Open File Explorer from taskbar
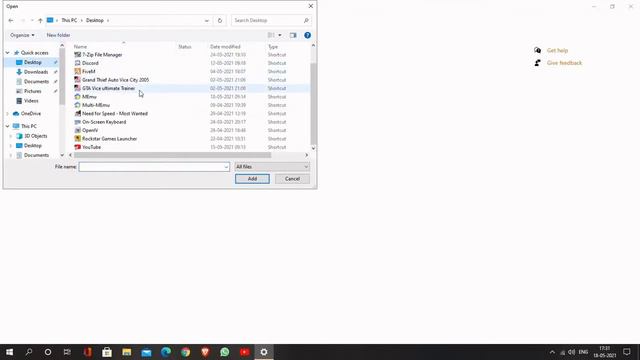The image size is (640, 360). [127, 352]
